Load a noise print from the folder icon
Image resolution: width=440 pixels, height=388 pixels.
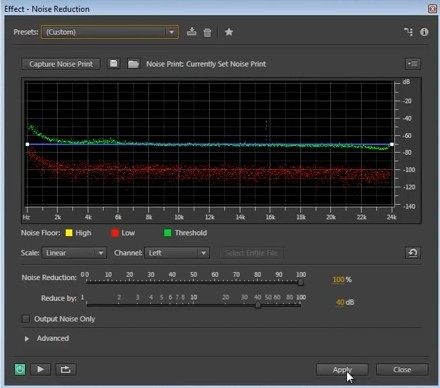click(133, 64)
